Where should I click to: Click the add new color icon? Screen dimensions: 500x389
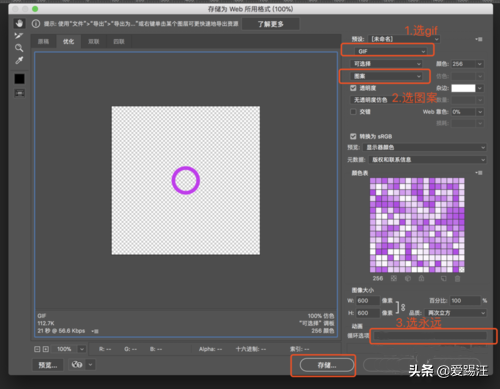443,279
